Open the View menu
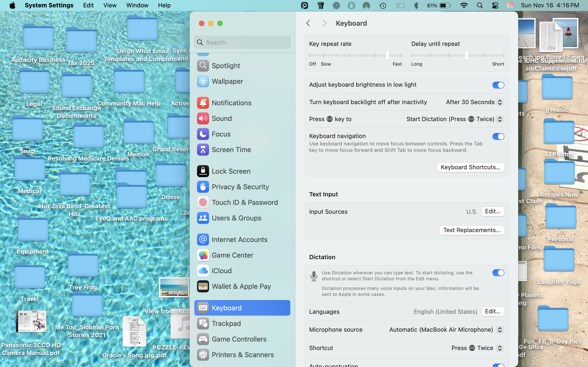Screen dimensions: 588x367 point(110,5)
